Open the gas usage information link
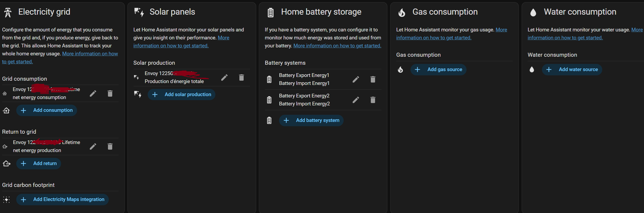 coord(434,38)
